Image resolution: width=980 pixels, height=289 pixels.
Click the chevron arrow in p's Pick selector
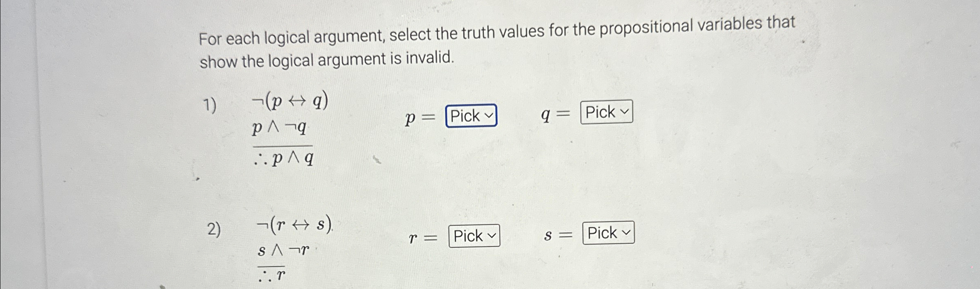coord(489,116)
